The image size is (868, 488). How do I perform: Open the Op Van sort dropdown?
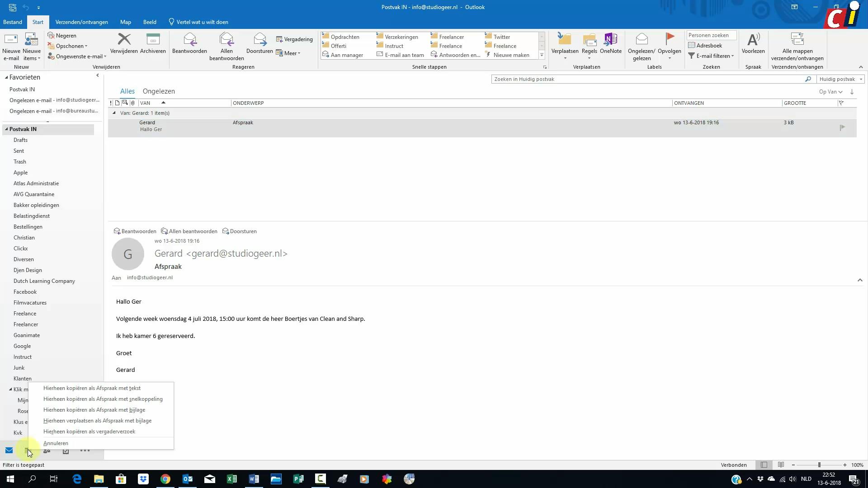tap(830, 91)
